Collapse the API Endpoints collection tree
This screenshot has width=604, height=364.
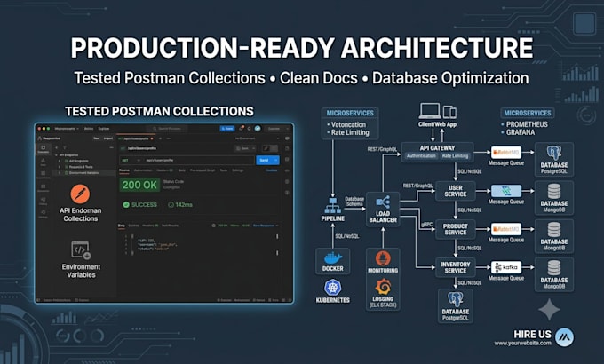[x=57, y=155]
